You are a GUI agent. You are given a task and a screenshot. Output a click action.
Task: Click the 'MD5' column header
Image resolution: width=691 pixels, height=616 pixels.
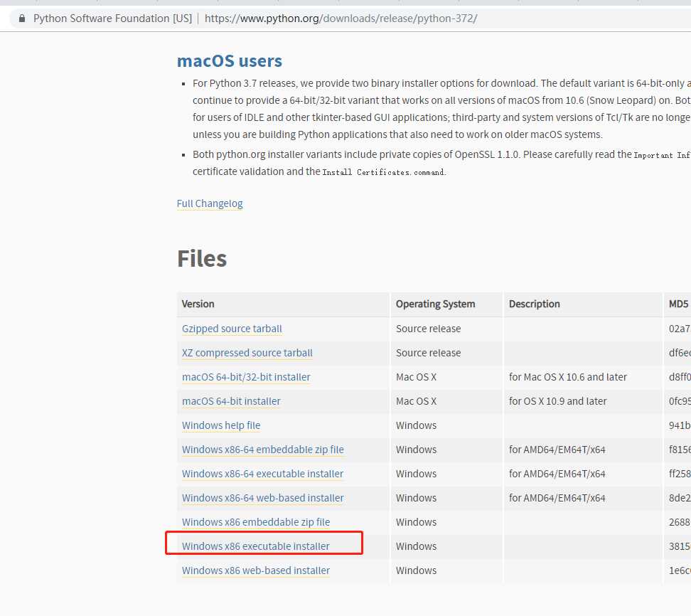click(679, 304)
